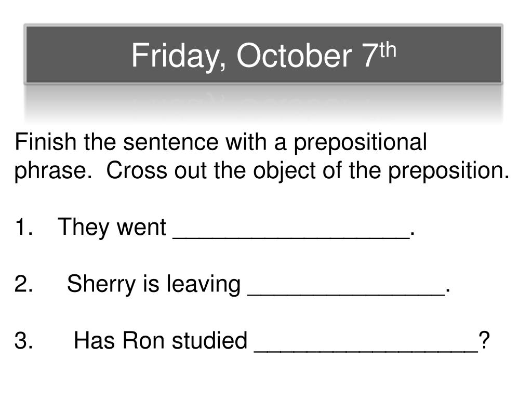Image resolution: width=532 pixels, height=399 pixels.
Task: Click the title text Friday, October 7th
Action: pyautogui.click(x=263, y=56)
